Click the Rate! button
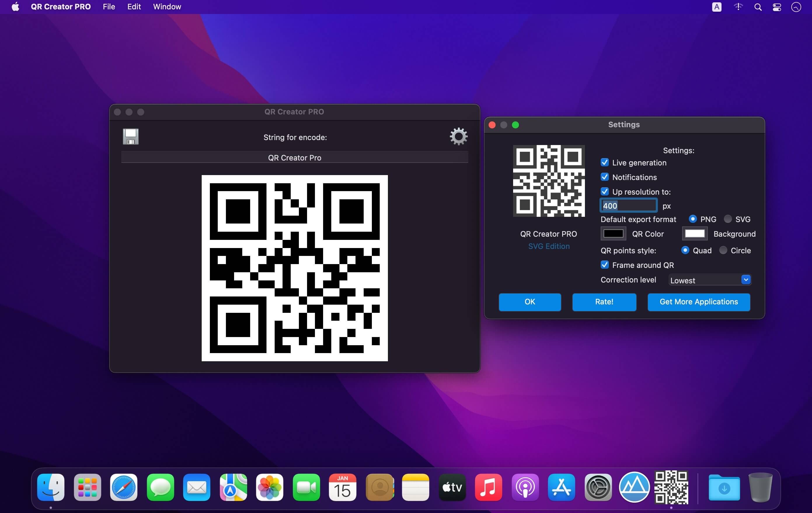 (x=604, y=302)
